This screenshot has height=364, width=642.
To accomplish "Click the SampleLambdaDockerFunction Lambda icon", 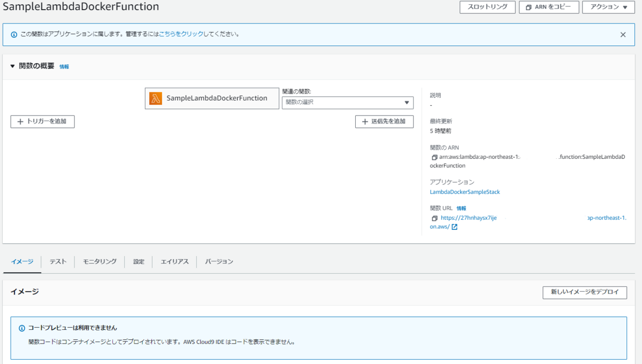I will pos(155,98).
